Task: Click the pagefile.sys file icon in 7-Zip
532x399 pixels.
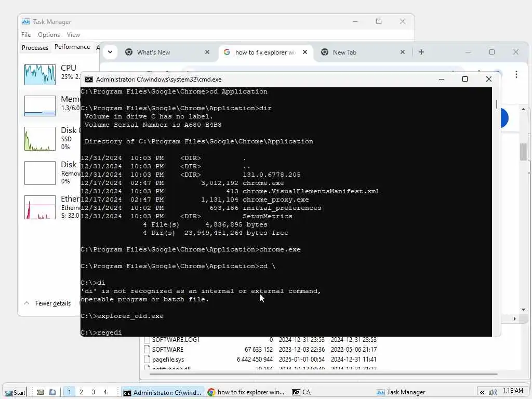Action: click(147, 360)
